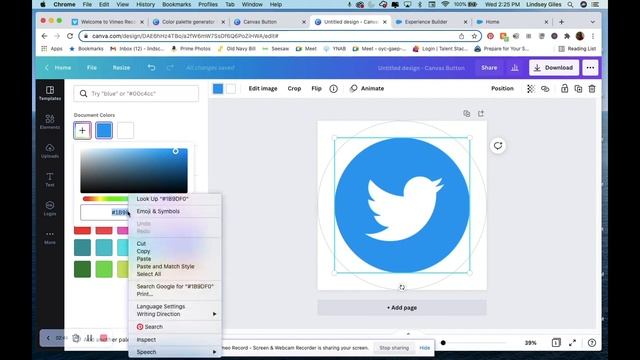Click the Animate button
The height and width of the screenshot is (360, 640).
coord(367,89)
